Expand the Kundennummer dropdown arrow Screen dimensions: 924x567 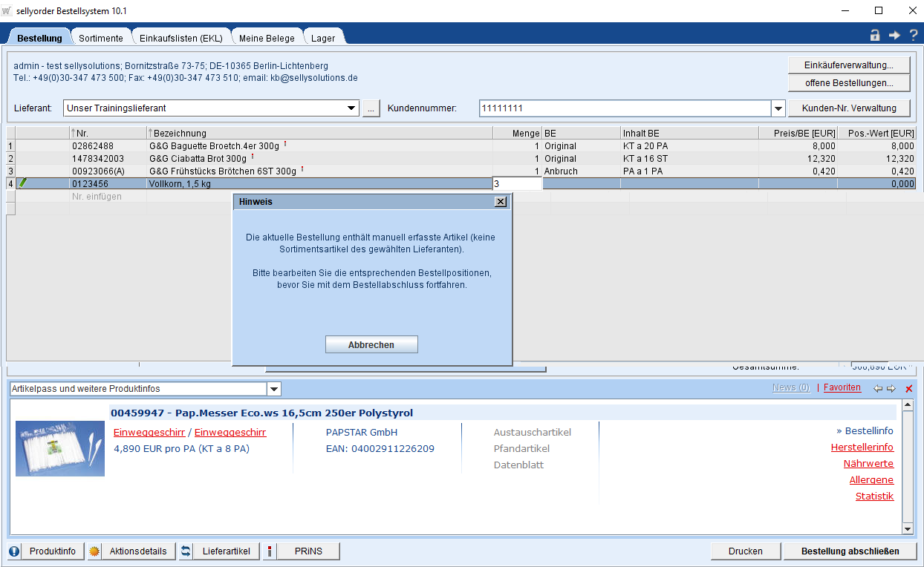[x=778, y=108]
